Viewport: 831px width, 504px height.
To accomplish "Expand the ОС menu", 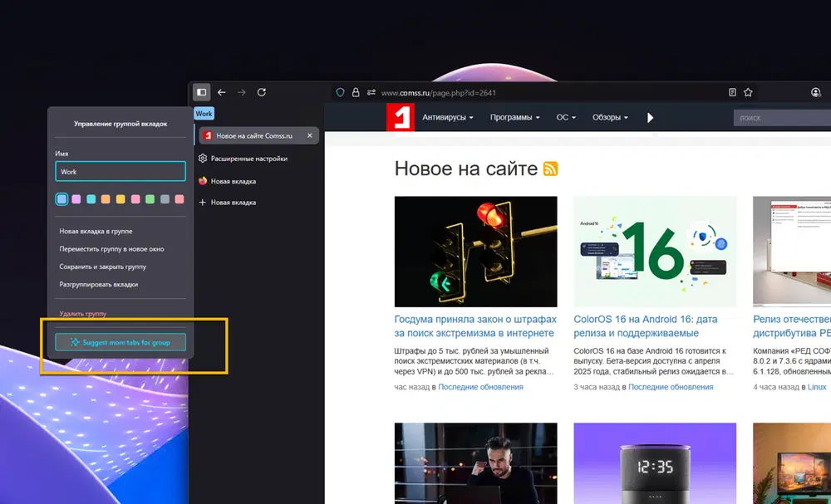I will point(566,118).
